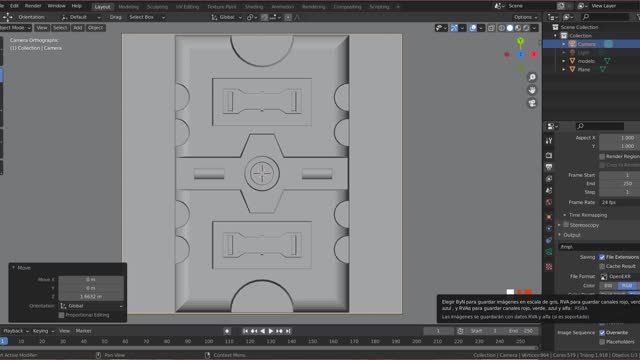Click the Frame Start value field
Viewport: 640px width, 360px height.
pos(620,175)
